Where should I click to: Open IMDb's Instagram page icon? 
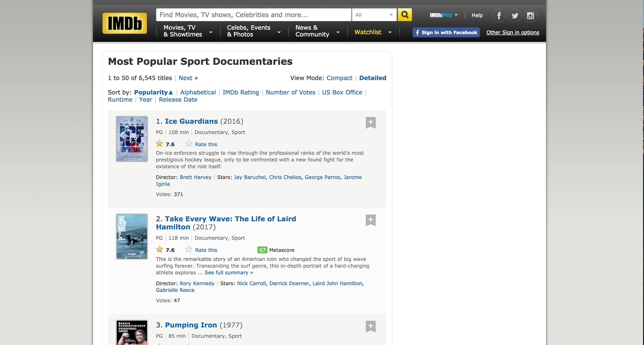[530, 15]
